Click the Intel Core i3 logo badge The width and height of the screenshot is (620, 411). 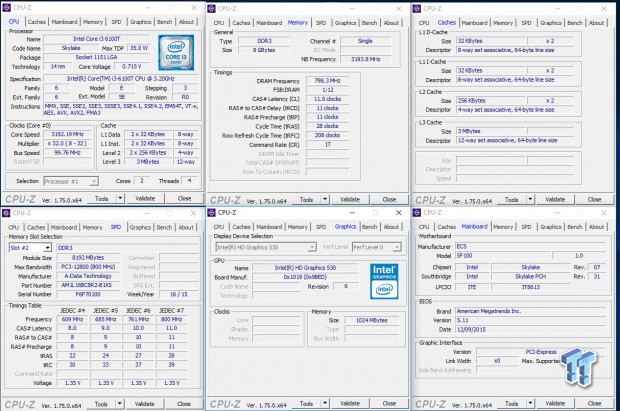coord(176,53)
